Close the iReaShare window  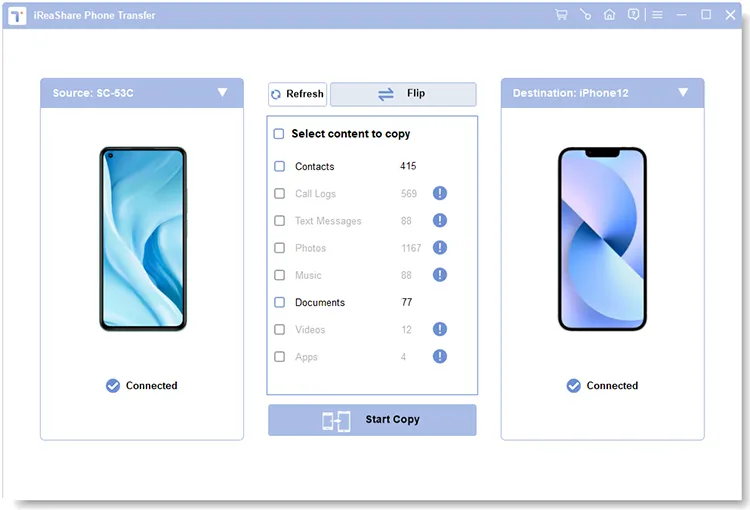click(730, 15)
